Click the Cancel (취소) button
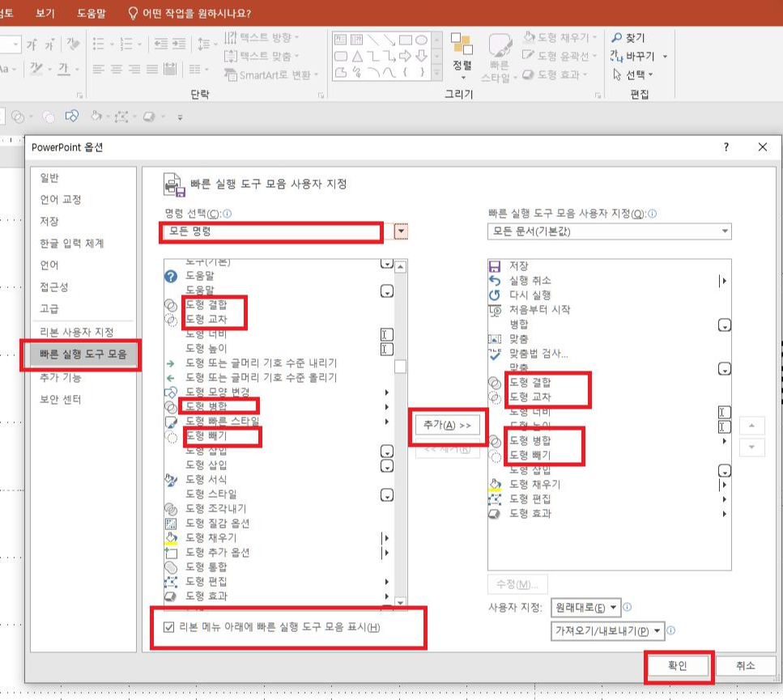 click(745, 665)
